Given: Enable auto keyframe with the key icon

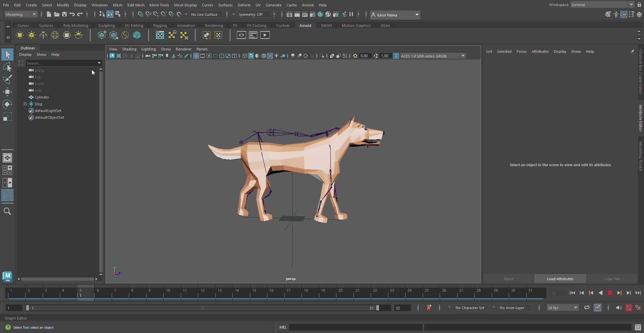Looking at the screenshot, I should tap(629, 307).
